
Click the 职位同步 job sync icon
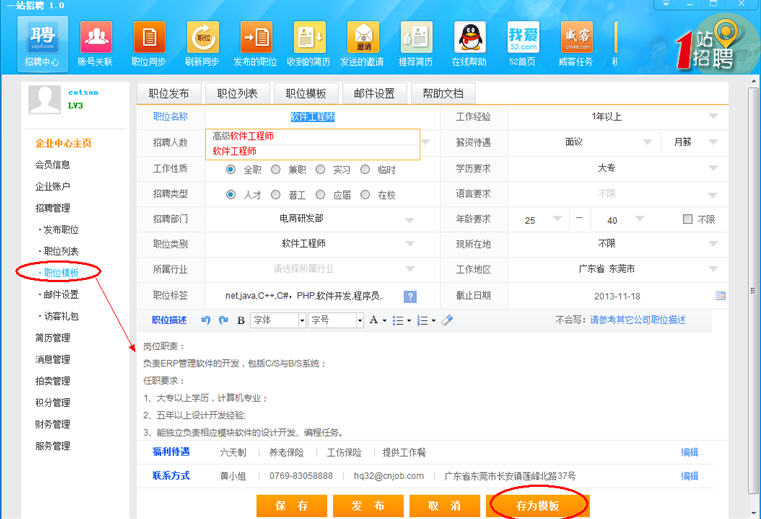[150, 42]
